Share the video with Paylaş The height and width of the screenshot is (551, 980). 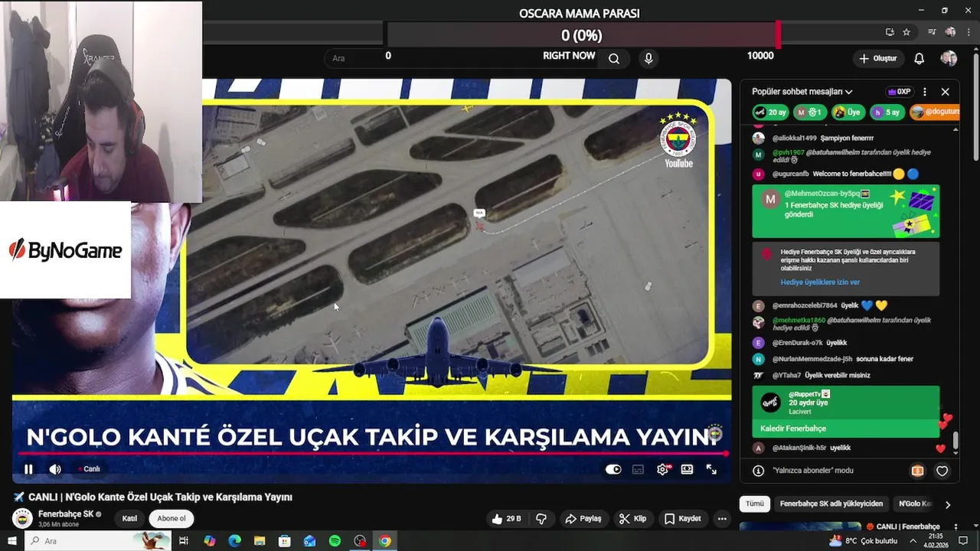(x=583, y=519)
